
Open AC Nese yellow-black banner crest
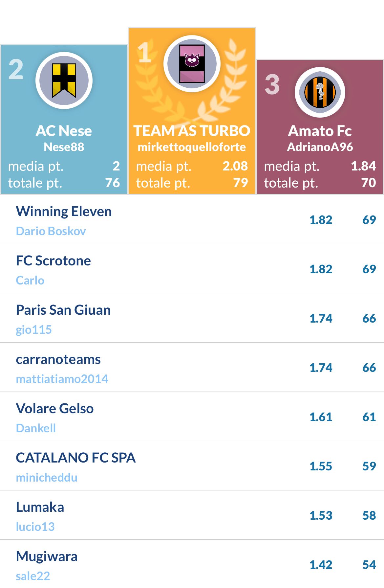pyautogui.click(x=64, y=80)
